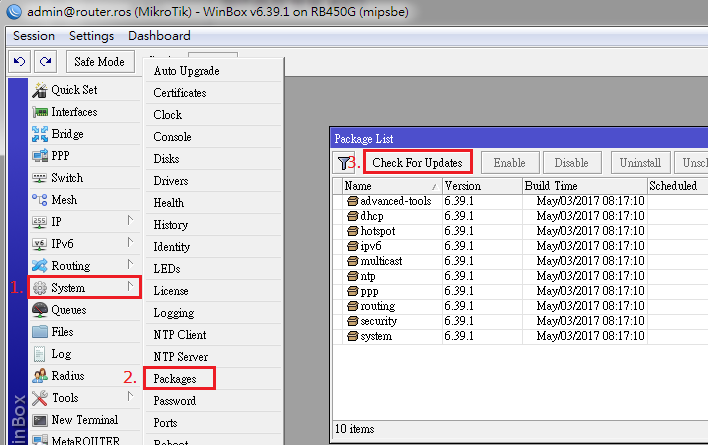Choose Ports from System submenu
The height and width of the screenshot is (445, 708).
(x=214, y=423)
